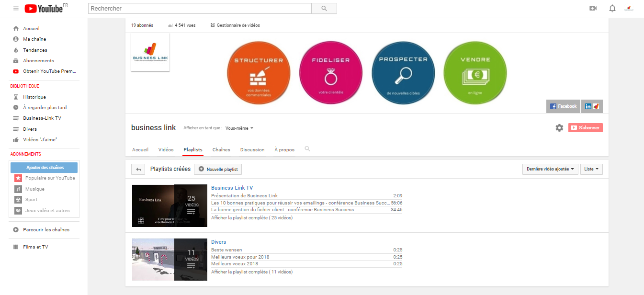The height and width of the screenshot is (295, 644).
Task: Focus the Rechercher search field
Action: [200, 9]
